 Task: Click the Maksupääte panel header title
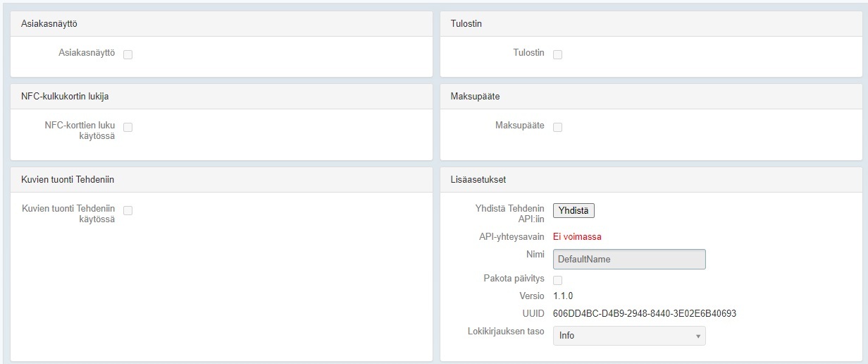[475, 97]
